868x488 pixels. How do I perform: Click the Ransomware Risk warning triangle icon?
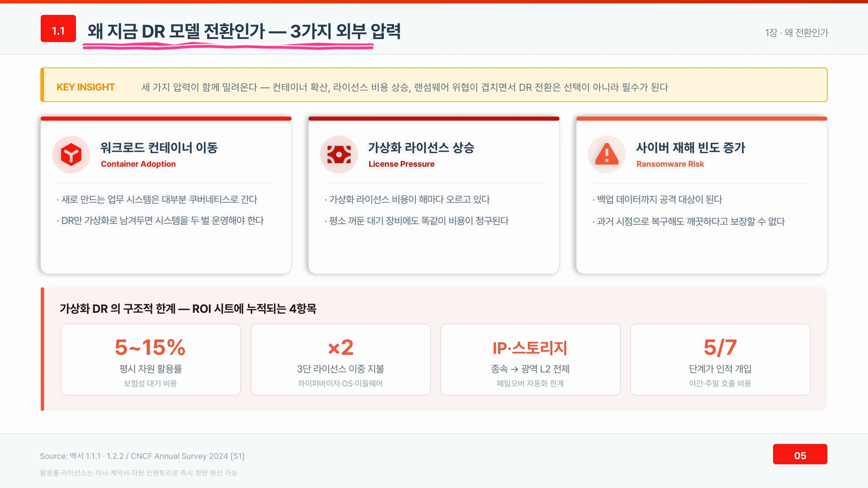tap(607, 154)
